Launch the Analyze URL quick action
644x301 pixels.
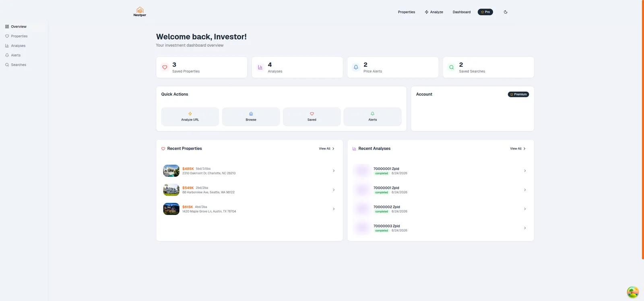click(x=190, y=117)
